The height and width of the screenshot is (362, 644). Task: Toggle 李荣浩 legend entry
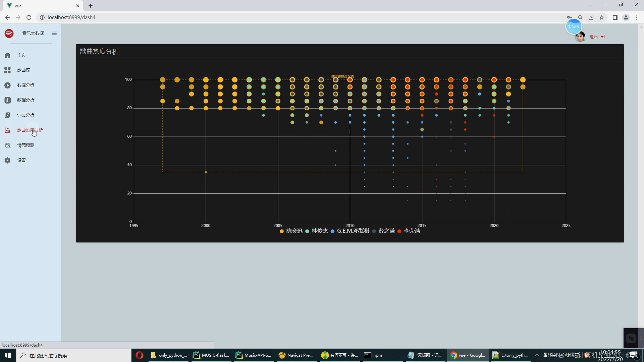(x=409, y=231)
